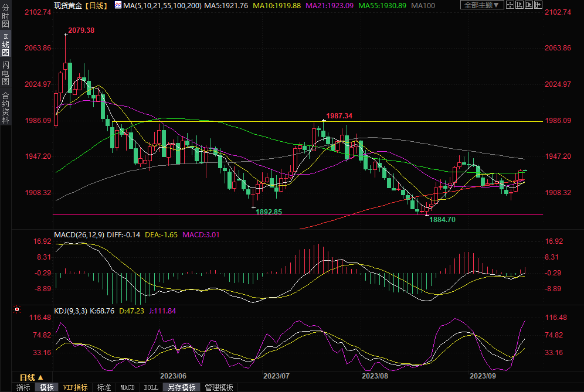Screen dimensions: 584x392
Task: Open 管理模板 template manager
Action: (x=219, y=387)
